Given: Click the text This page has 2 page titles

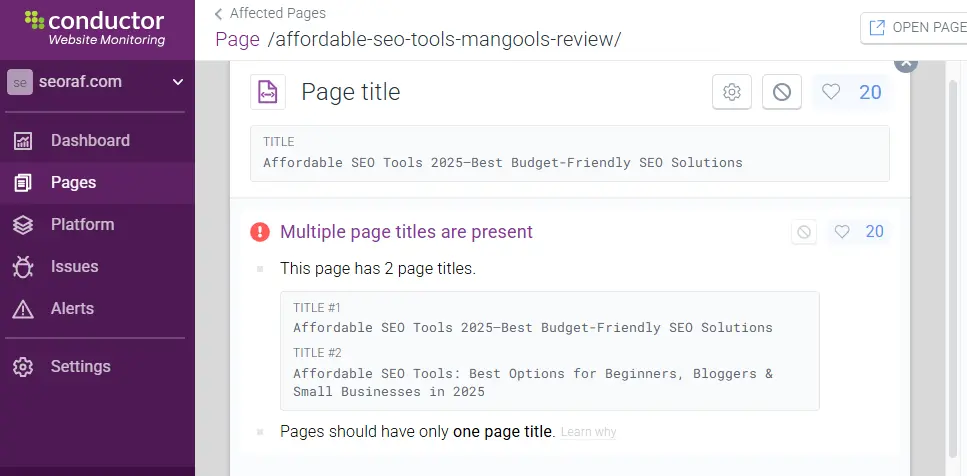Looking at the screenshot, I should pos(378,269).
